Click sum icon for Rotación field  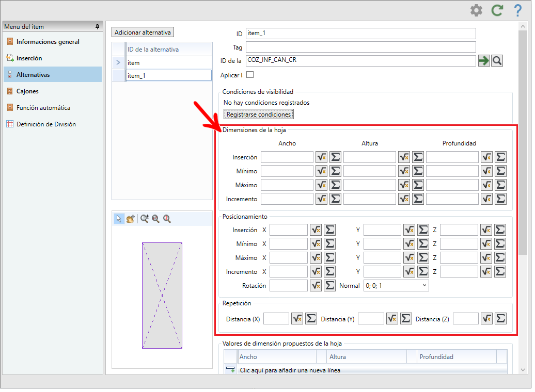click(329, 286)
